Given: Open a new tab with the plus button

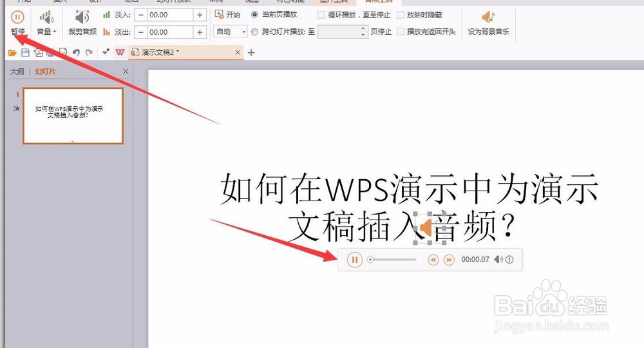Looking at the screenshot, I should (x=251, y=53).
